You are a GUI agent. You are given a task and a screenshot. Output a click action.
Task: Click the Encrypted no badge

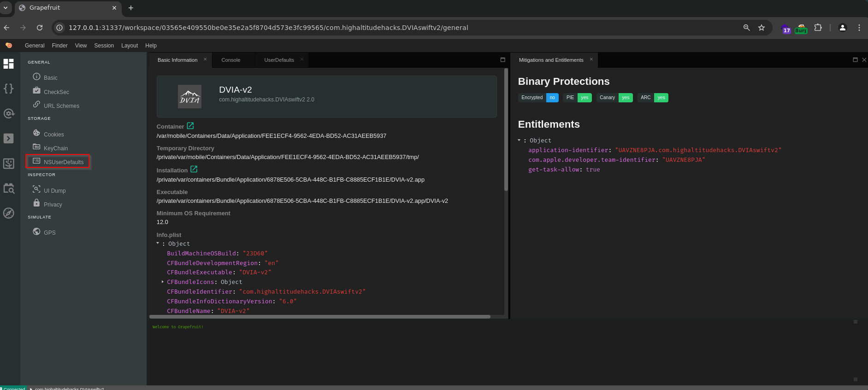[x=538, y=97]
